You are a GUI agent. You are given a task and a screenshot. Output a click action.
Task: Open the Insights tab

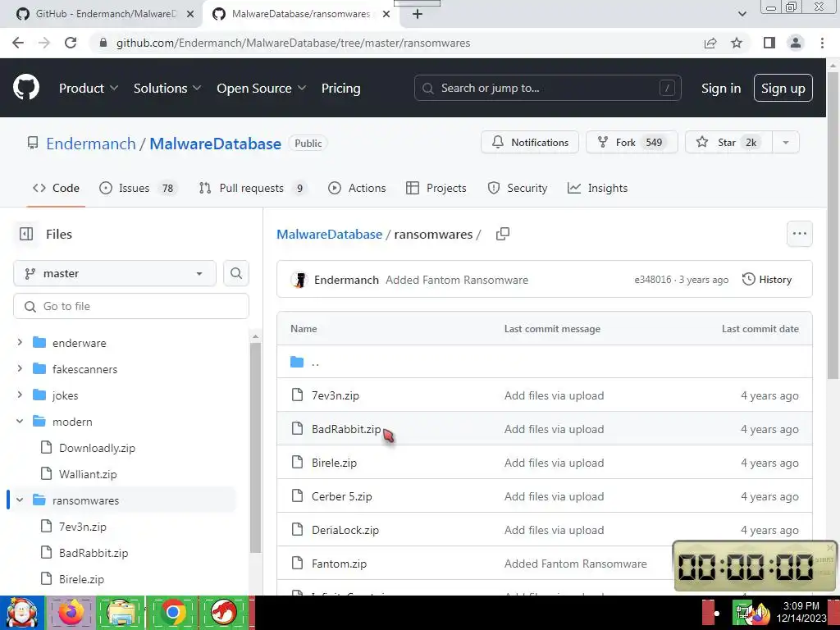click(597, 188)
